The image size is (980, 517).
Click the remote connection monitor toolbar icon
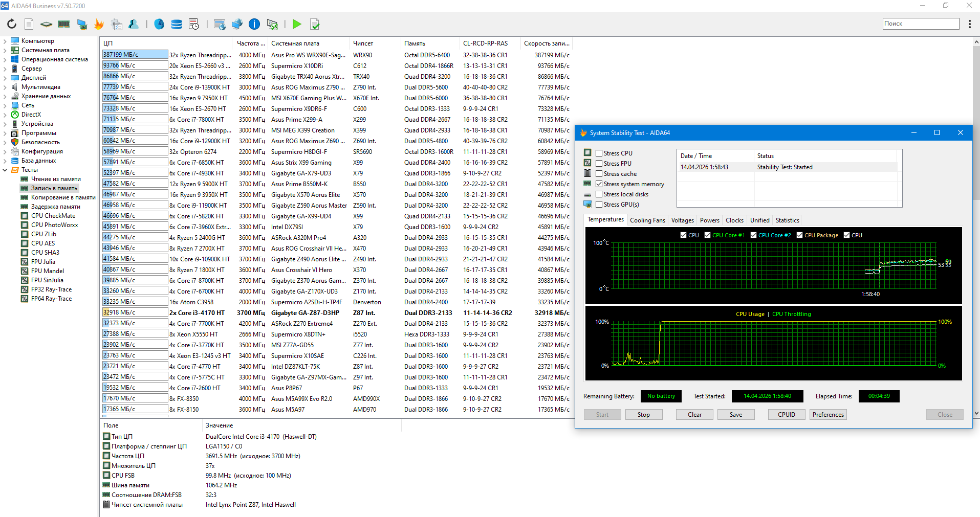point(272,24)
